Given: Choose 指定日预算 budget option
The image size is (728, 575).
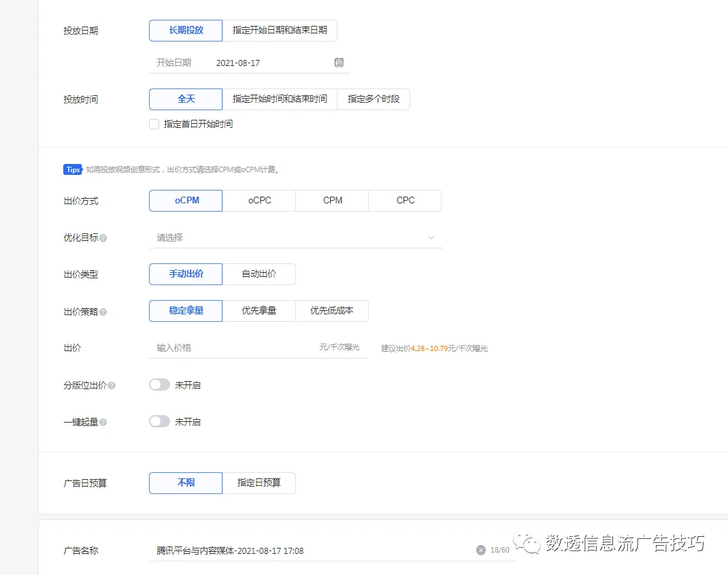Looking at the screenshot, I should tap(259, 483).
